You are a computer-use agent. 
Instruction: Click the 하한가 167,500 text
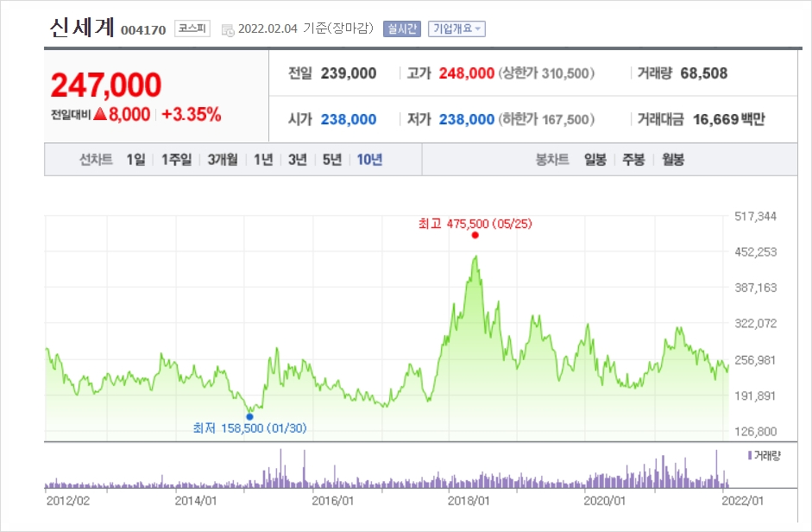(546, 119)
